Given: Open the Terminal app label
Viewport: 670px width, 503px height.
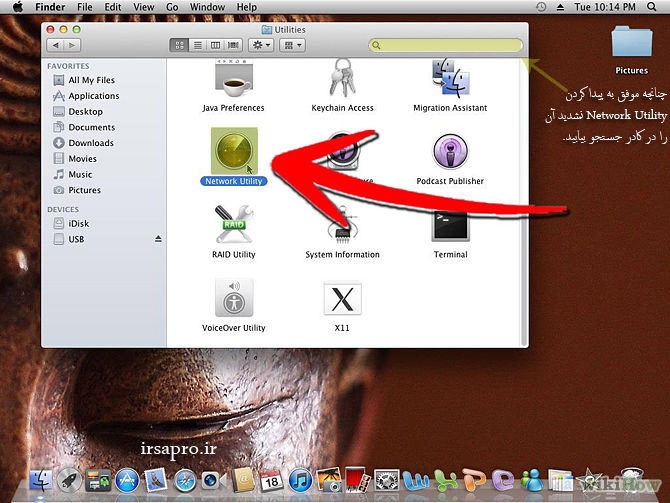Looking at the screenshot, I should tap(450, 254).
